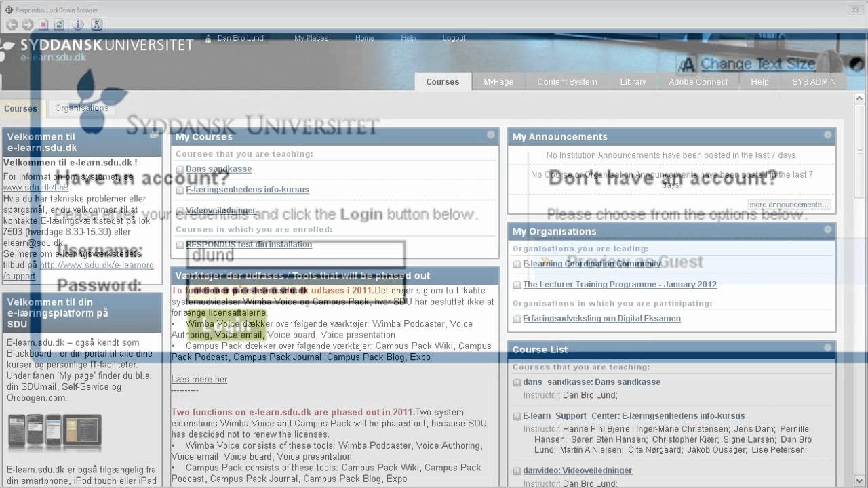The width and height of the screenshot is (868, 488).
Task: Go back with the browser Back arrow
Action: [x=12, y=24]
